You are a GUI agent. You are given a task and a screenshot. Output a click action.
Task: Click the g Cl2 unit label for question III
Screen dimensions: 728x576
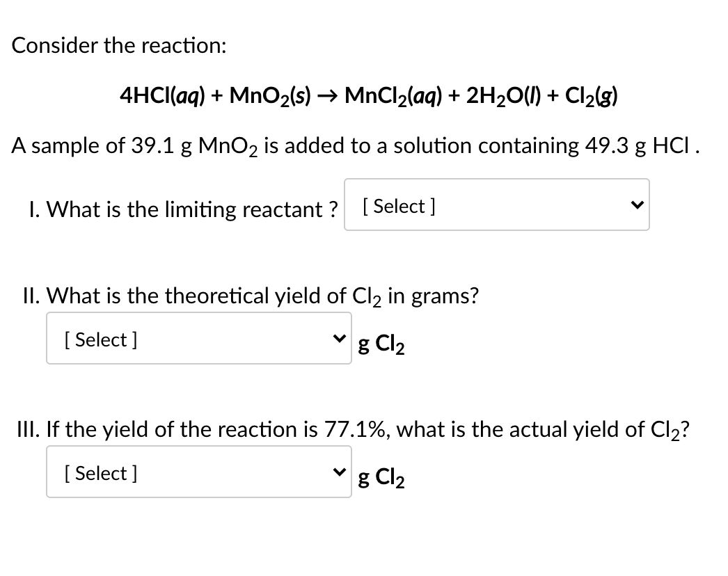381,478
